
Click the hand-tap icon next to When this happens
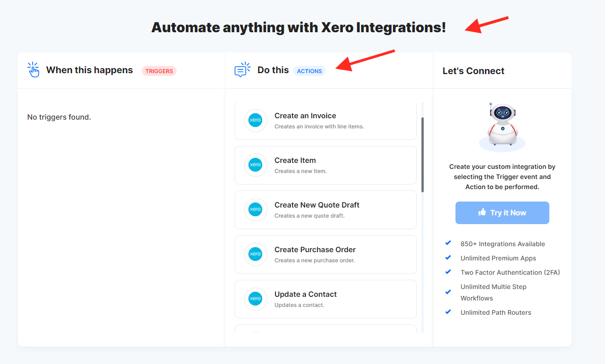(x=34, y=70)
